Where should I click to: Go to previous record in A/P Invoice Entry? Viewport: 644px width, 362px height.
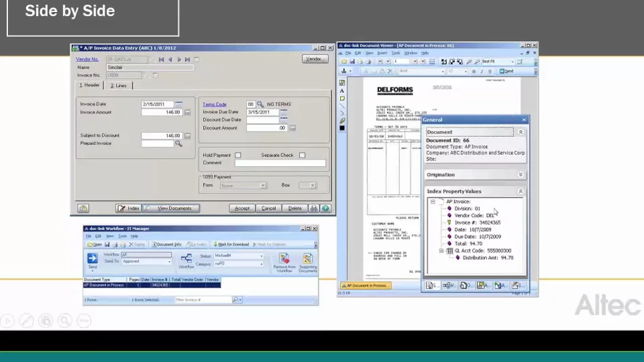click(x=170, y=60)
